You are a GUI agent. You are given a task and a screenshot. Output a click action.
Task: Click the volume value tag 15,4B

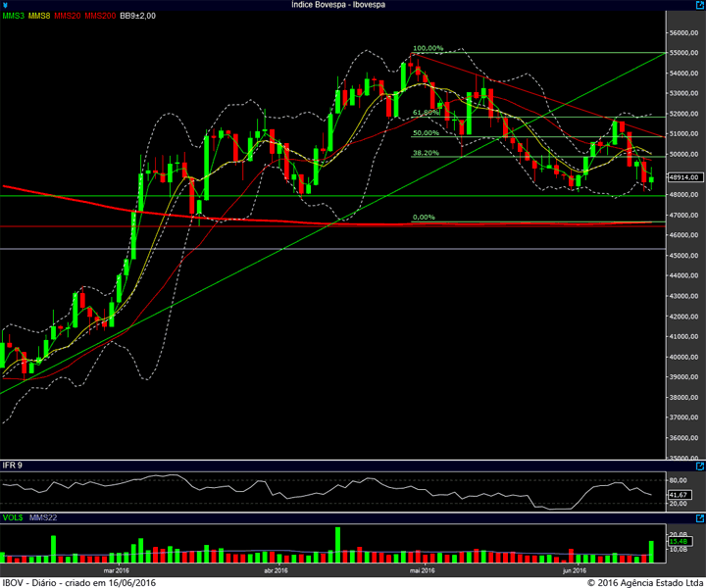click(x=679, y=541)
